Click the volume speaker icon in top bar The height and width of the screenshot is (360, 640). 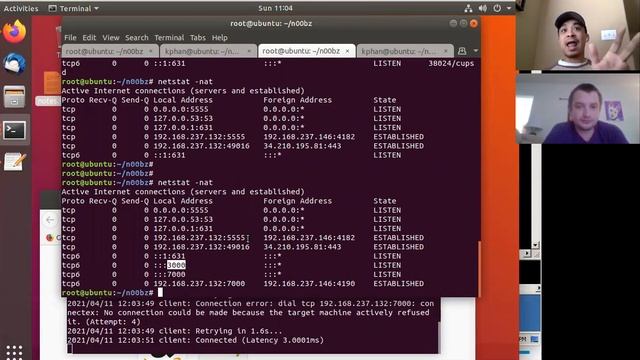tap(482, 8)
